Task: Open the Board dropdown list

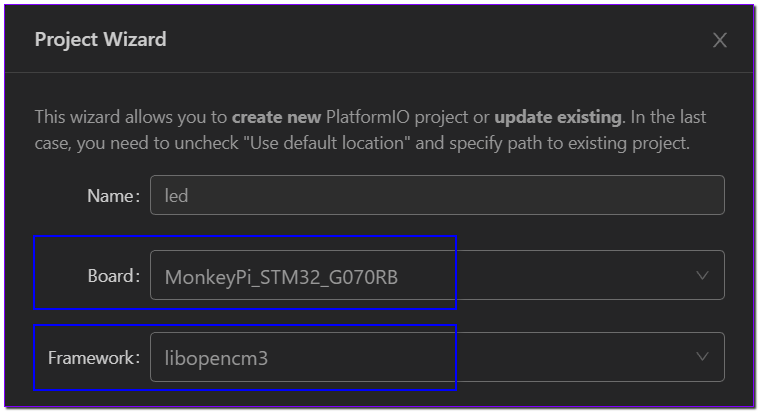Action: click(437, 275)
